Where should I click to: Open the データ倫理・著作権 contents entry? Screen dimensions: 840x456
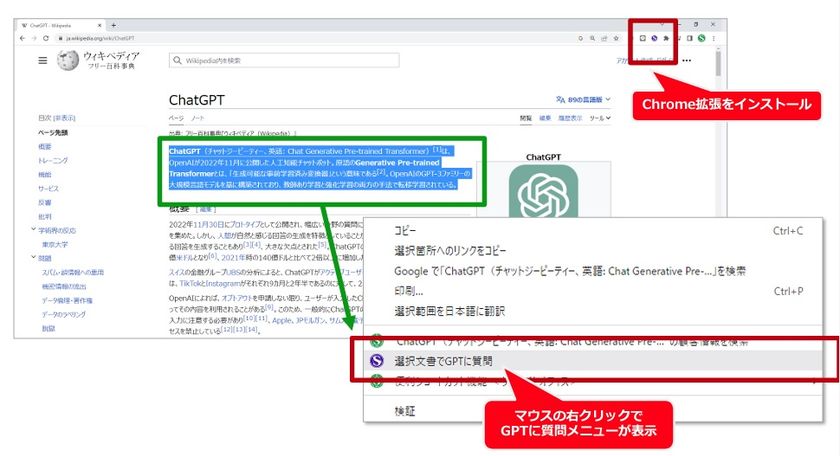pyautogui.click(x=68, y=300)
